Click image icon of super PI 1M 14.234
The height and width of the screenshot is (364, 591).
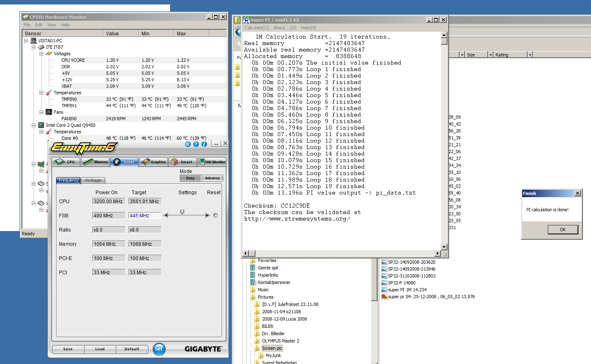tap(384, 290)
